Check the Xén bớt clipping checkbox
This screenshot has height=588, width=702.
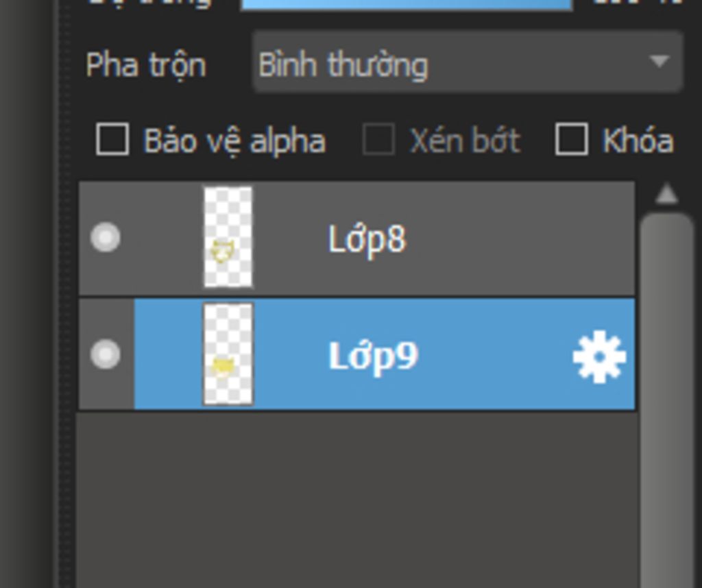[x=378, y=139]
